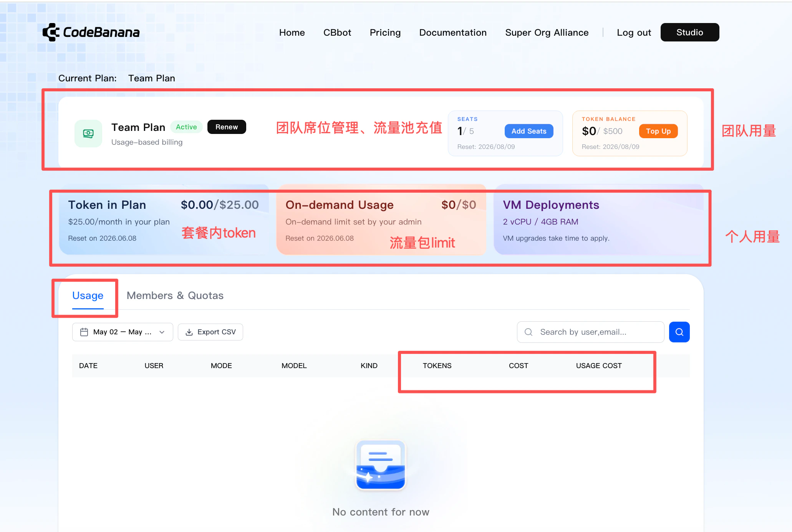Open Super Org Alliance page
Viewport: 792px width, 532px height.
click(547, 33)
